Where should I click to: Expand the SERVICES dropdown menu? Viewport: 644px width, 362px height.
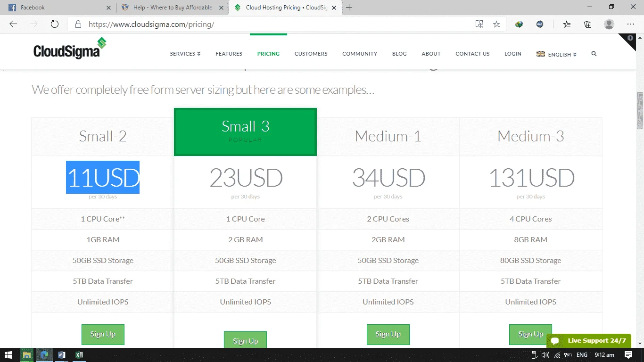185,54
